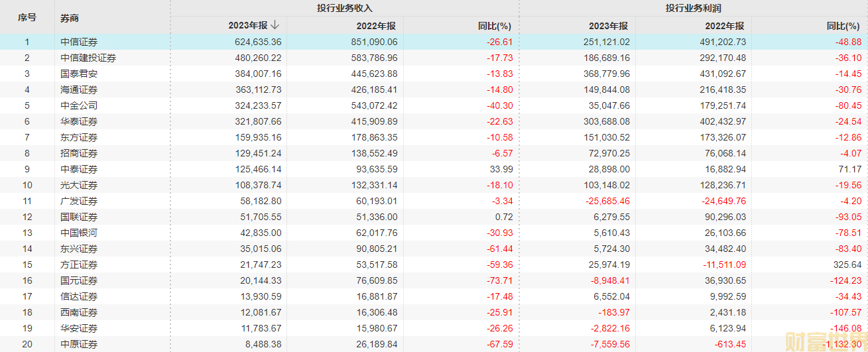Image resolution: width=868 pixels, height=352 pixels.
Task: Select the 方正证券 broker name
Action: click(79, 264)
